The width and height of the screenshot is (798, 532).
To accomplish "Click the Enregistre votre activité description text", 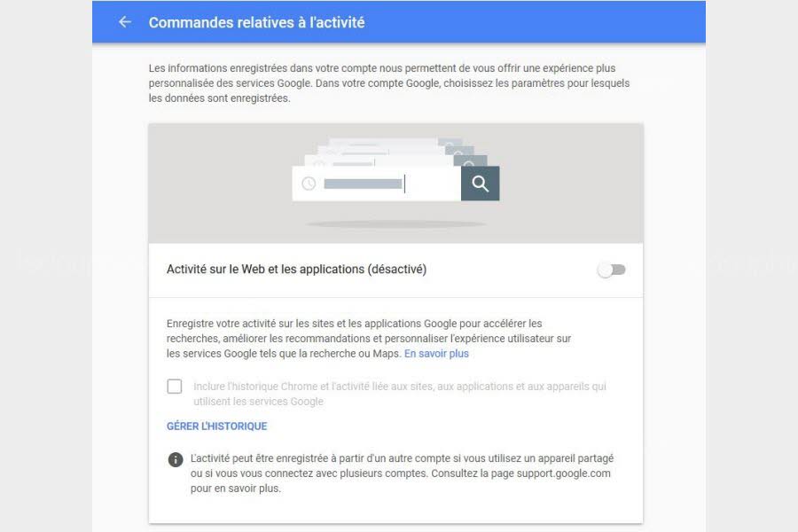I will 369,339.
